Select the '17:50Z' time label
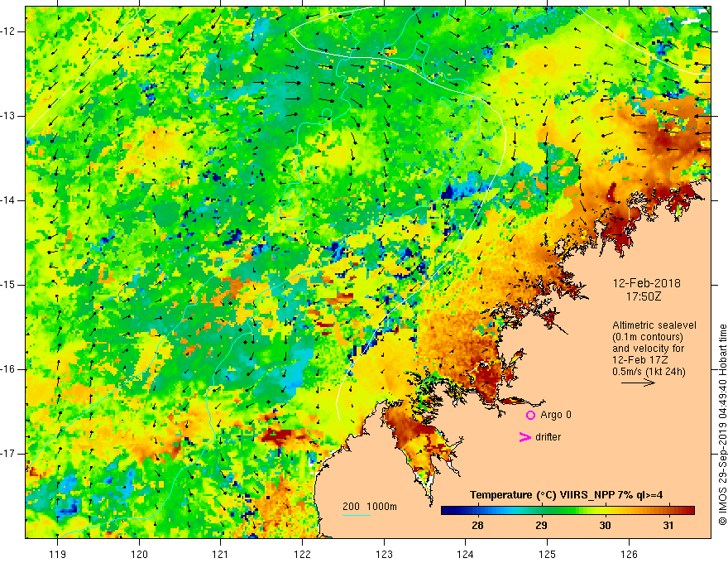Screen dimensions: 728x563 click(x=643, y=296)
